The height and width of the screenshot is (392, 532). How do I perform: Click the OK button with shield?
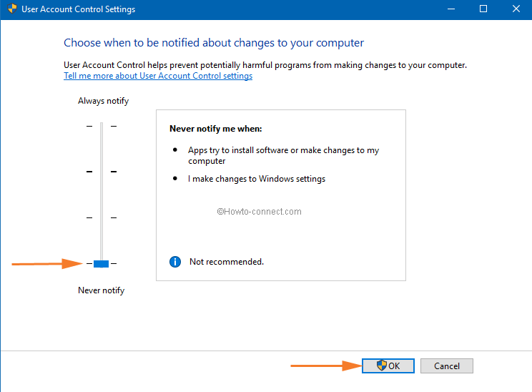[388, 366]
